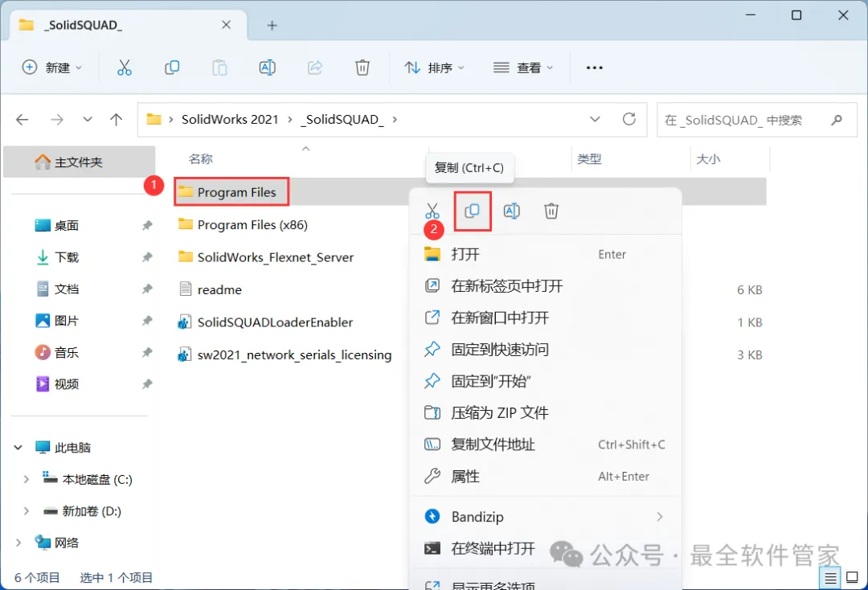
Task: Unpin 下载 from quick access
Action: click(147, 256)
